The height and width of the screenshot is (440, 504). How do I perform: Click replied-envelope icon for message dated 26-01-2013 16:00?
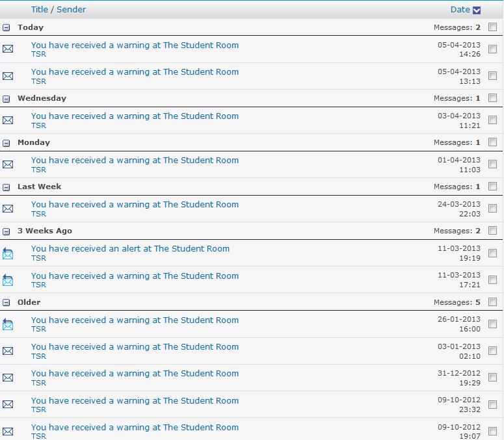(8, 324)
